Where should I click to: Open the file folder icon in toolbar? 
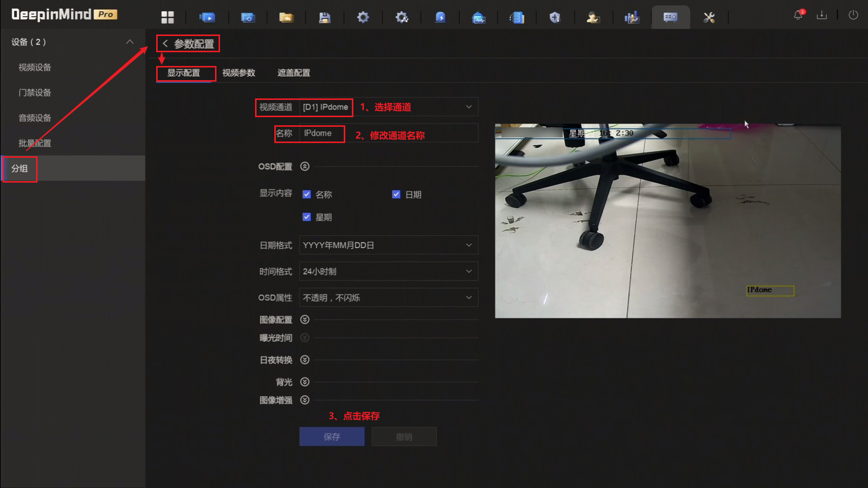(x=286, y=17)
